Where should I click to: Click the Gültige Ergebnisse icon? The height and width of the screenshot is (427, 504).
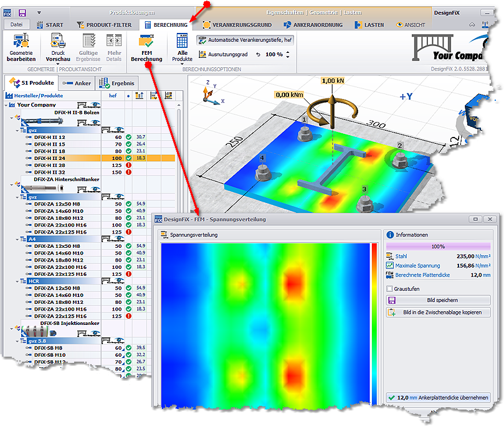pyautogui.click(x=88, y=41)
